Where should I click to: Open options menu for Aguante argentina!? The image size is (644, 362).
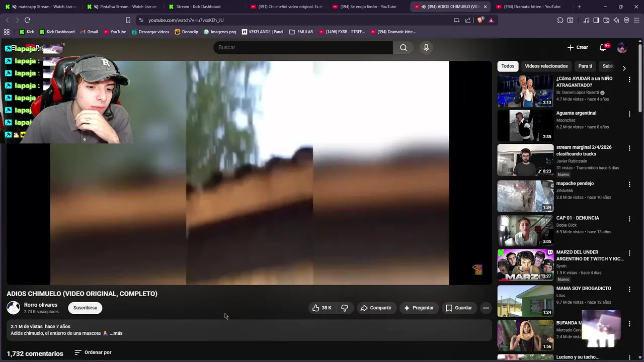(629, 114)
